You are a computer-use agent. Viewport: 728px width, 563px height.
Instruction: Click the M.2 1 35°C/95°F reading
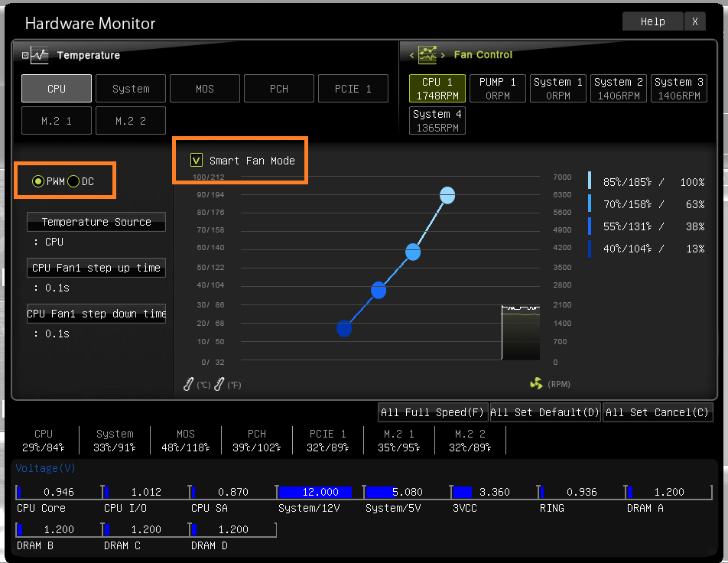(399, 441)
